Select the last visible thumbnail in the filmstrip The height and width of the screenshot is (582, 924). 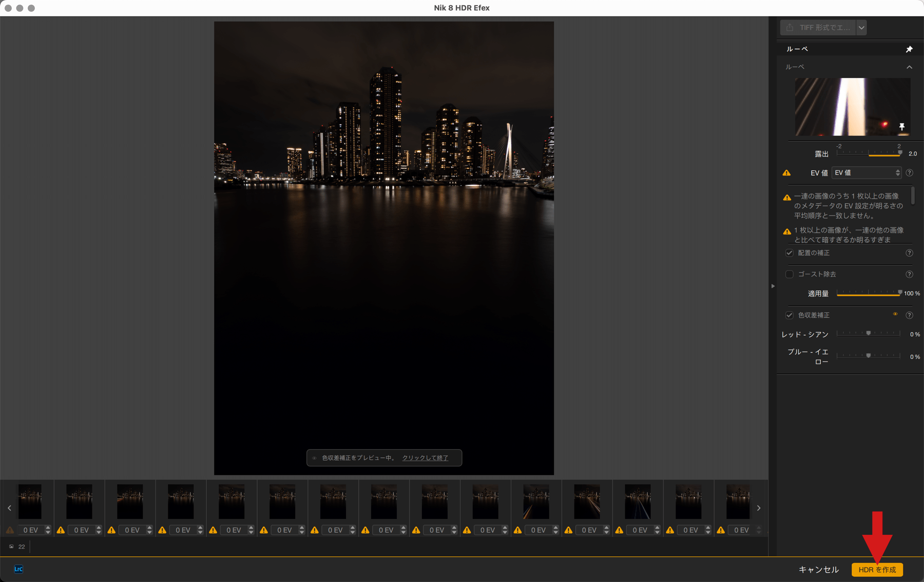[738, 502]
